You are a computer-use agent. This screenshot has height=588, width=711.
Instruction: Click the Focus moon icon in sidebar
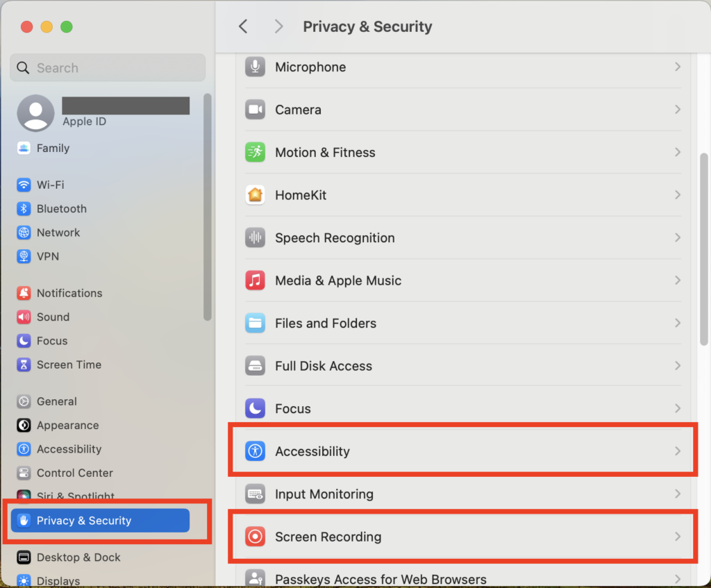(x=24, y=341)
